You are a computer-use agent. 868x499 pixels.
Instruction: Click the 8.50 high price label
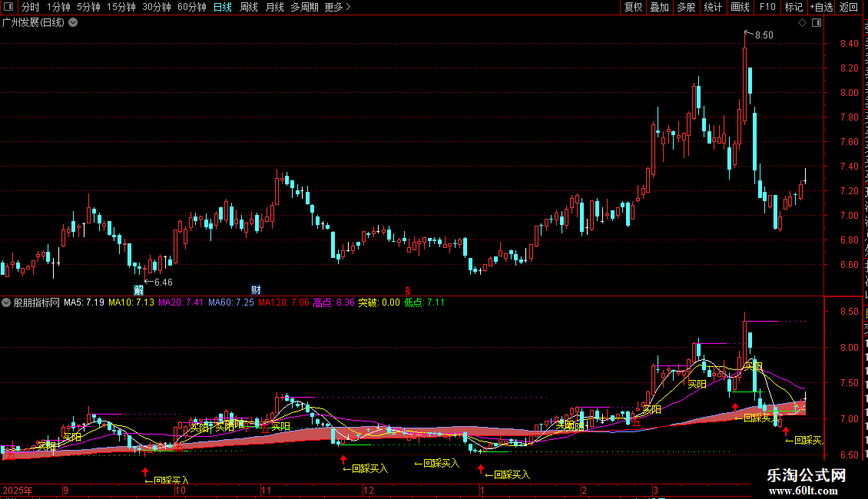(764, 35)
